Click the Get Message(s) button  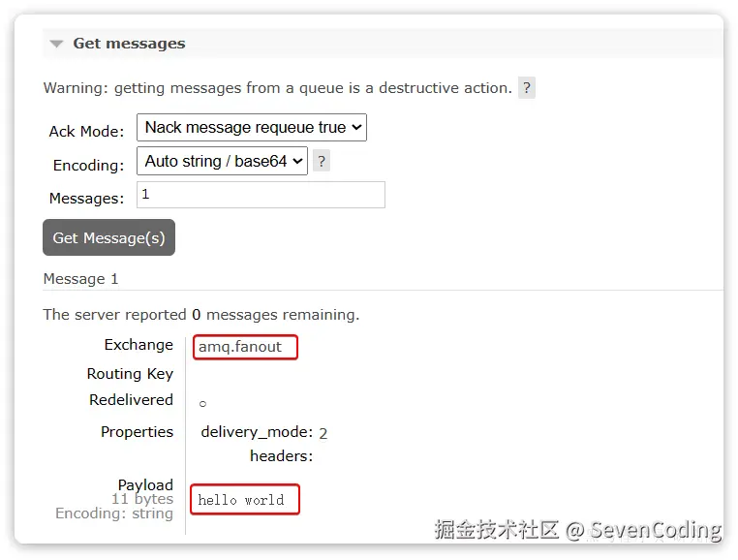click(x=108, y=237)
